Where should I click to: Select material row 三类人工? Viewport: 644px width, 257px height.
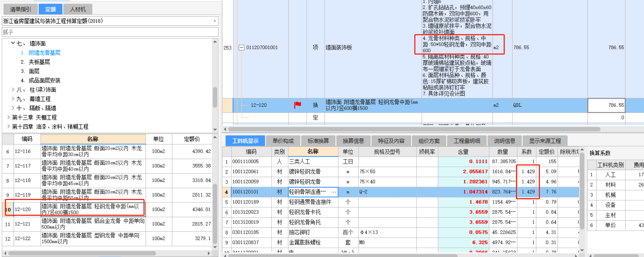point(401,162)
